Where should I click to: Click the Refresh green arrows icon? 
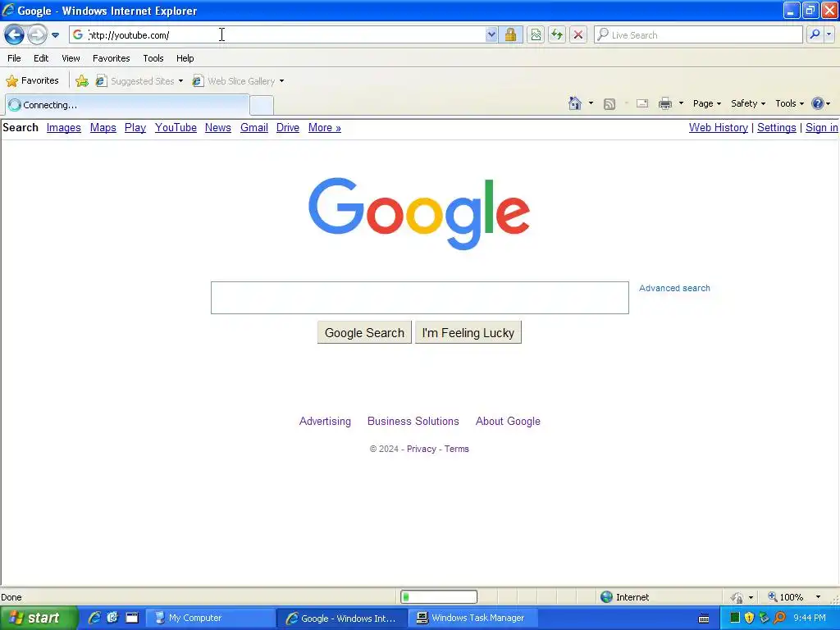(x=557, y=34)
